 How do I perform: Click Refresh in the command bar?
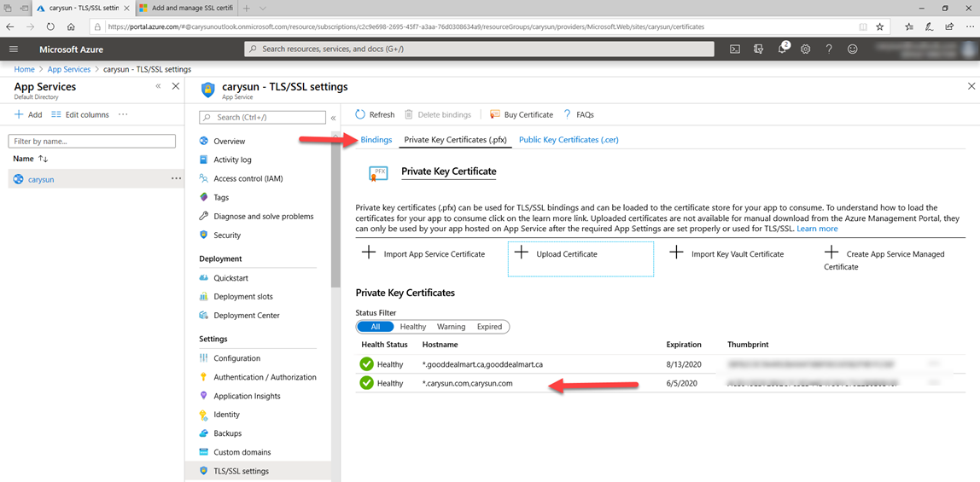coord(375,115)
